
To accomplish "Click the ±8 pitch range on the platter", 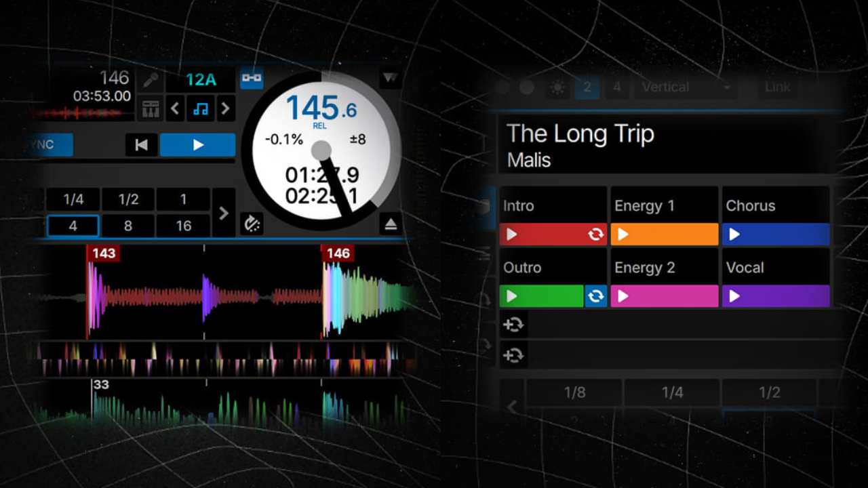I will [357, 139].
